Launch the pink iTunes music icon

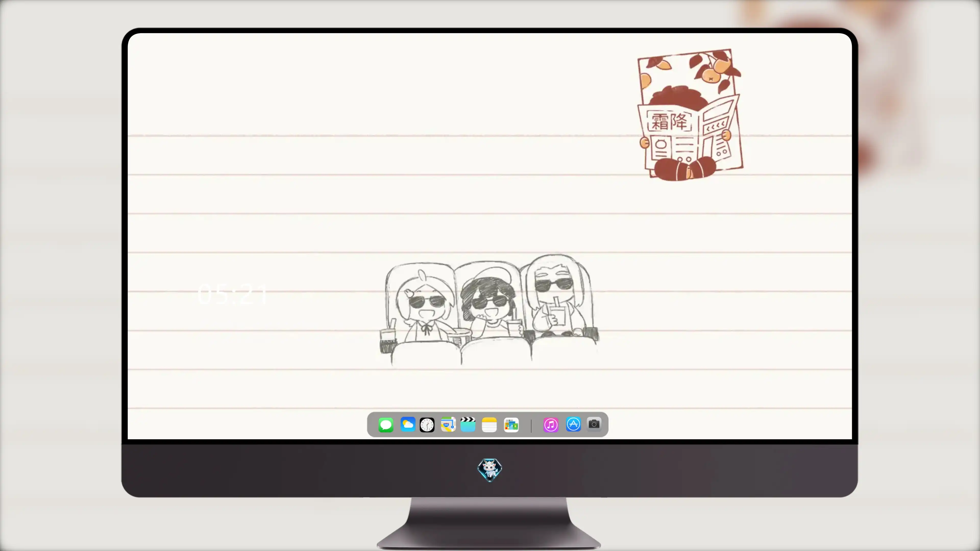click(x=550, y=425)
